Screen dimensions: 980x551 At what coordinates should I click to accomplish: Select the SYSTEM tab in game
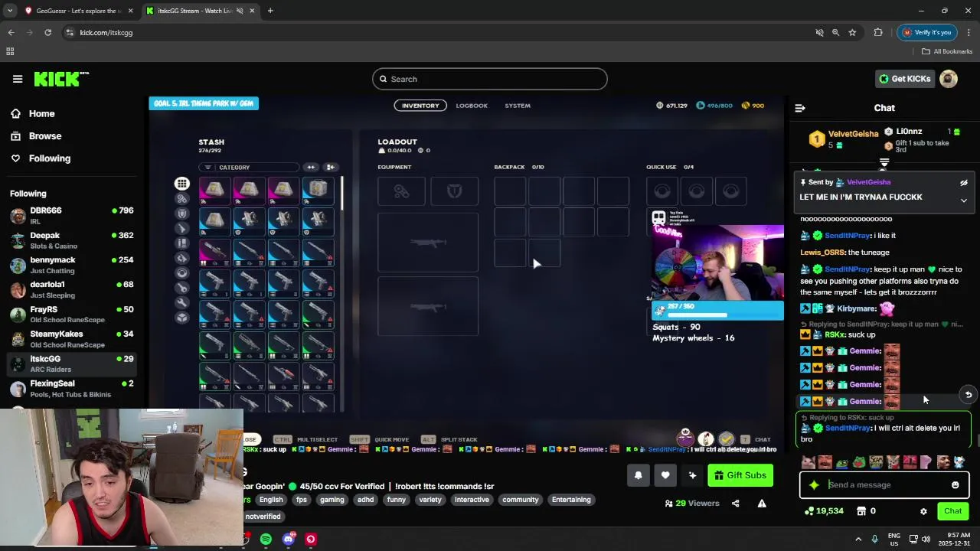pyautogui.click(x=518, y=106)
